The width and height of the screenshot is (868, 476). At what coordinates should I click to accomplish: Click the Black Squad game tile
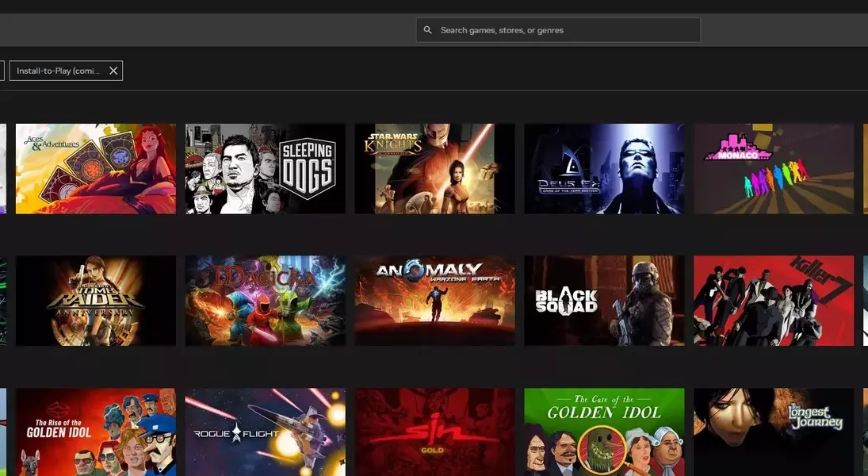604,300
